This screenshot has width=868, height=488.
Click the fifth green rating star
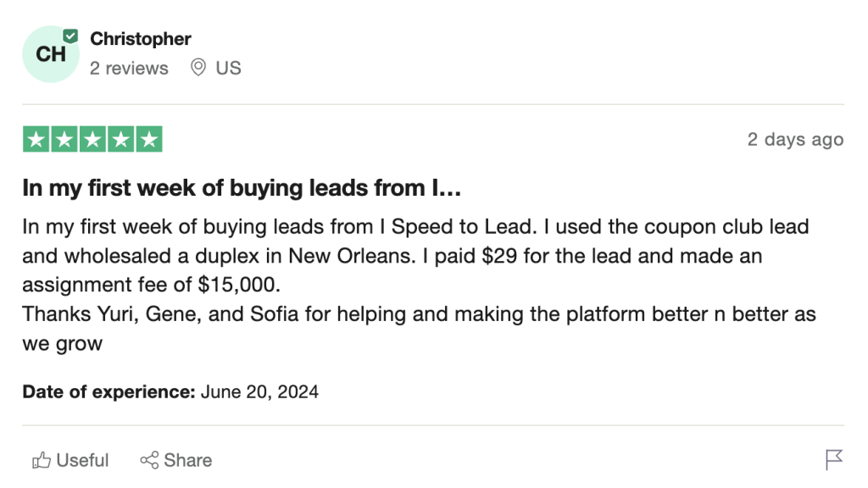click(x=148, y=140)
